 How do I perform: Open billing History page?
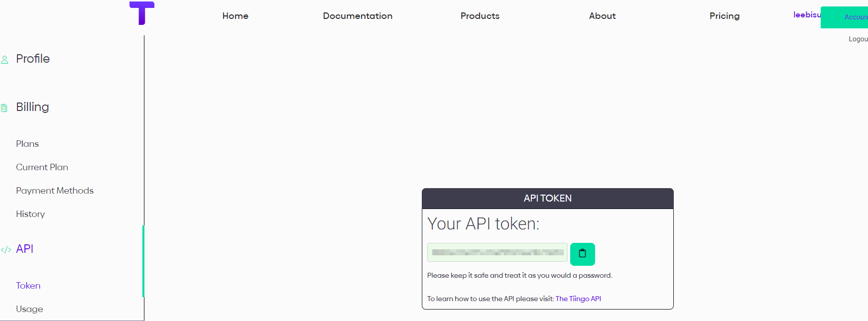pyautogui.click(x=30, y=214)
